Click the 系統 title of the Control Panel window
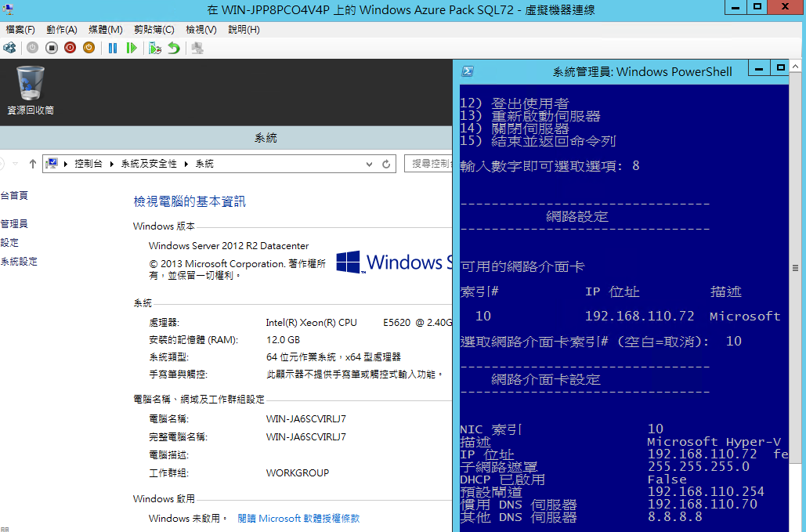The width and height of the screenshot is (806, 532). pyautogui.click(x=266, y=138)
